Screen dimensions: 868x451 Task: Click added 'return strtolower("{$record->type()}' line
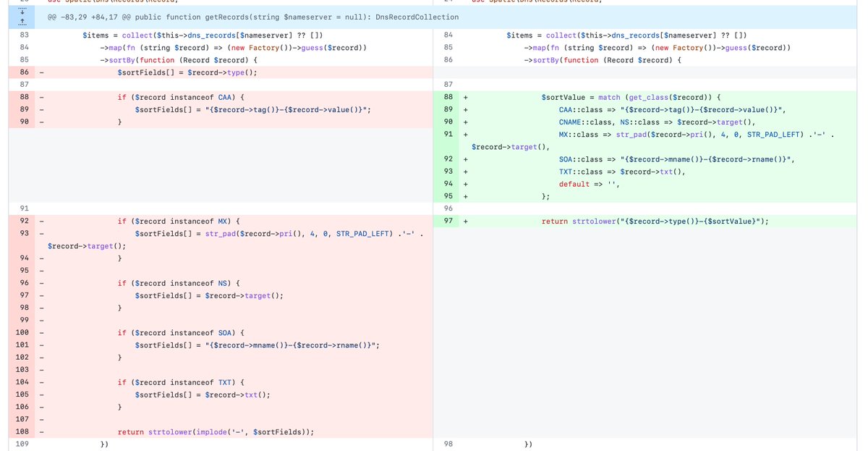pos(655,221)
